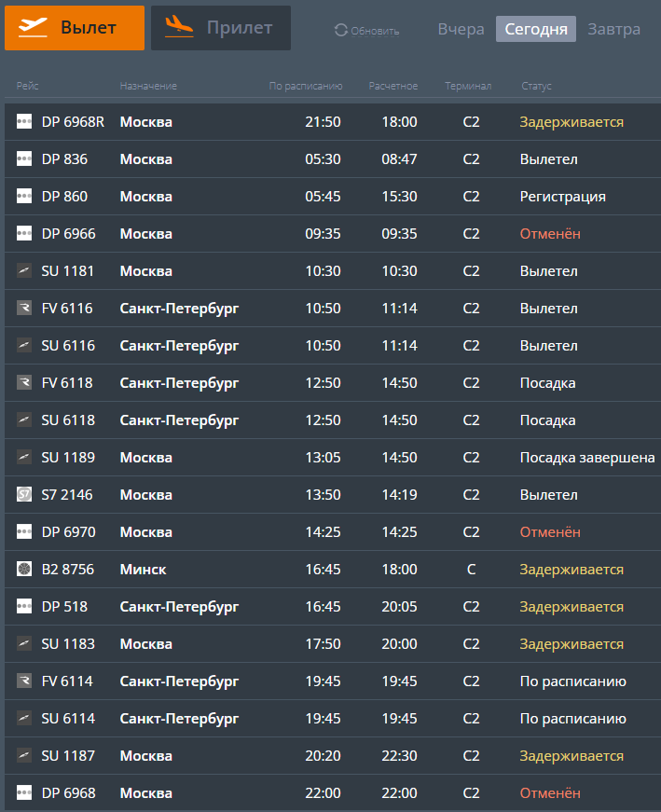Click Aeroflot logo for flight SU 1181

[24, 271]
